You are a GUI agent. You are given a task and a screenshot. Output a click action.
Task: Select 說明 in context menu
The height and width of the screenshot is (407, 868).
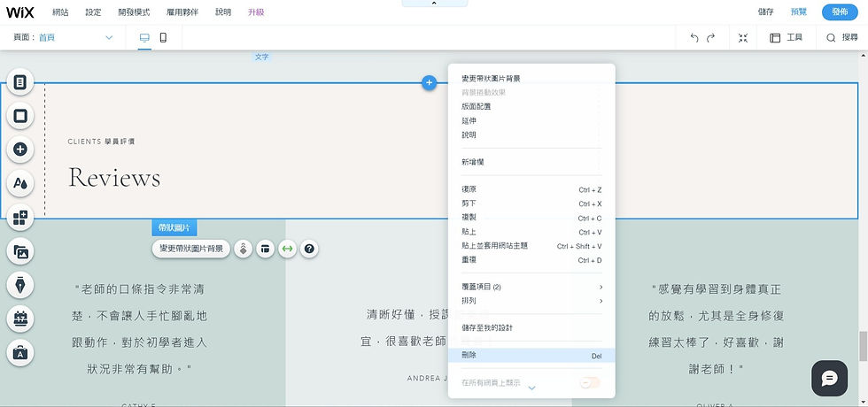[531, 134]
